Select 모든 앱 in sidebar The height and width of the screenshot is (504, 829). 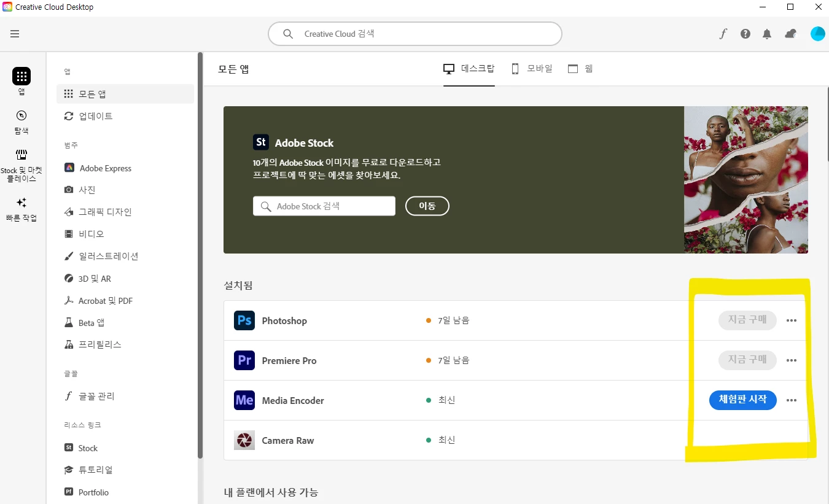tap(125, 94)
